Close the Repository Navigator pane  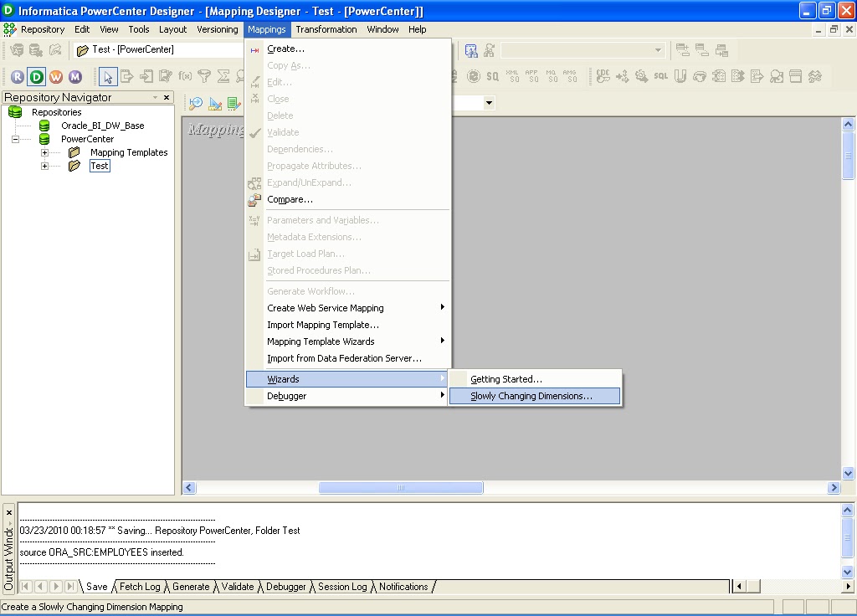pyautogui.click(x=167, y=97)
